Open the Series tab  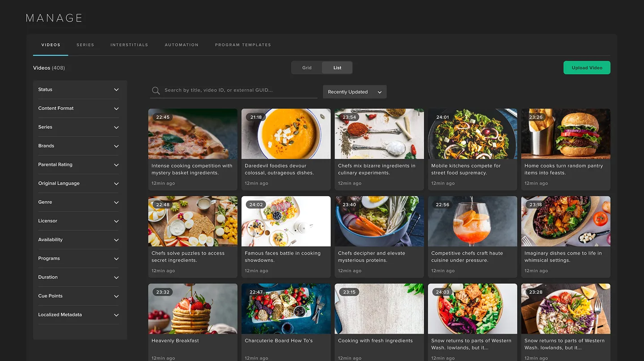pyautogui.click(x=85, y=45)
